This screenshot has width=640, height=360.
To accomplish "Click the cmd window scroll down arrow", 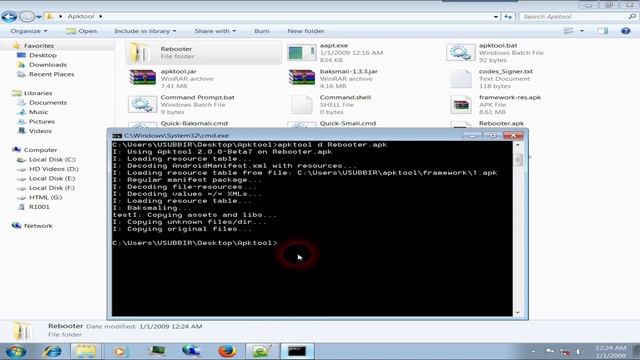I will pyautogui.click(x=518, y=313).
